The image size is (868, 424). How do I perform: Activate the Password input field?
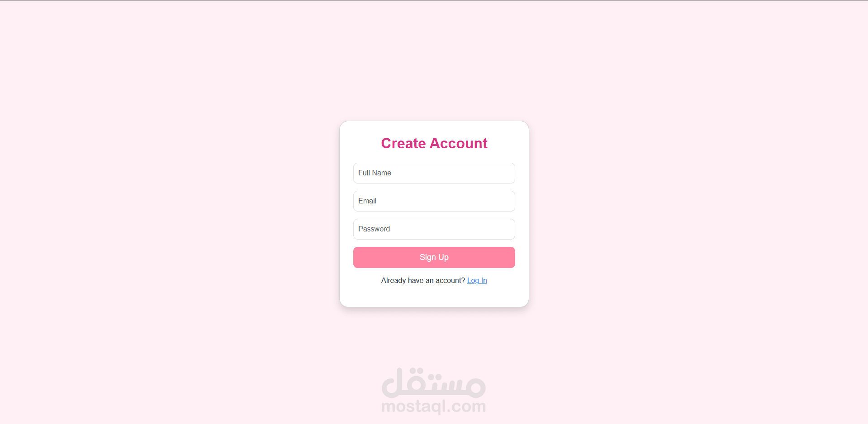(x=434, y=229)
